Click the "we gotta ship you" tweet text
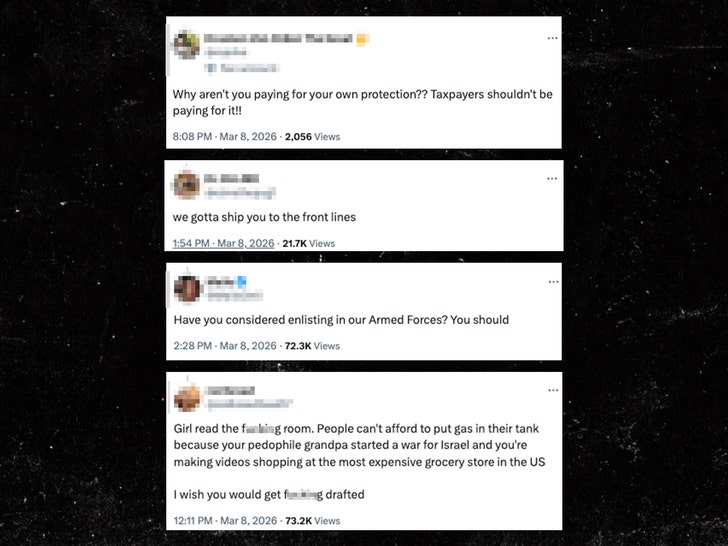Viewport: 728px width, 546px height. (264, 218)
